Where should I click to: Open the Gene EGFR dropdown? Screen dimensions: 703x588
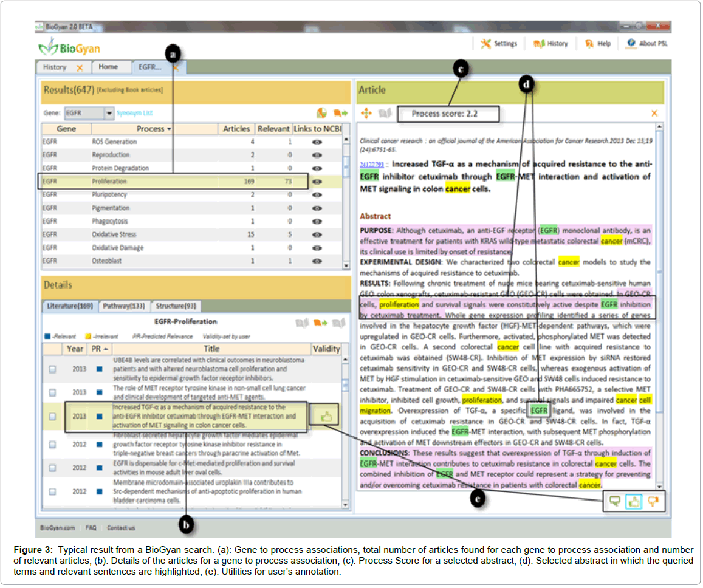pyautogui.click(x=109, y=114)
